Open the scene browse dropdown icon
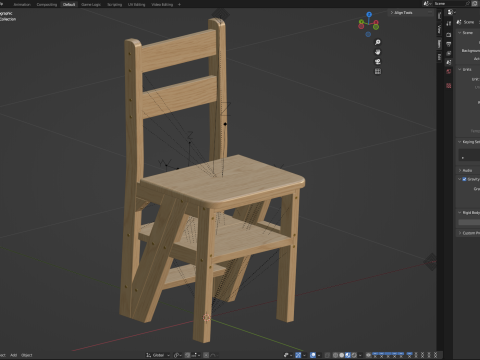480x360 pixels. coord(427,4)
